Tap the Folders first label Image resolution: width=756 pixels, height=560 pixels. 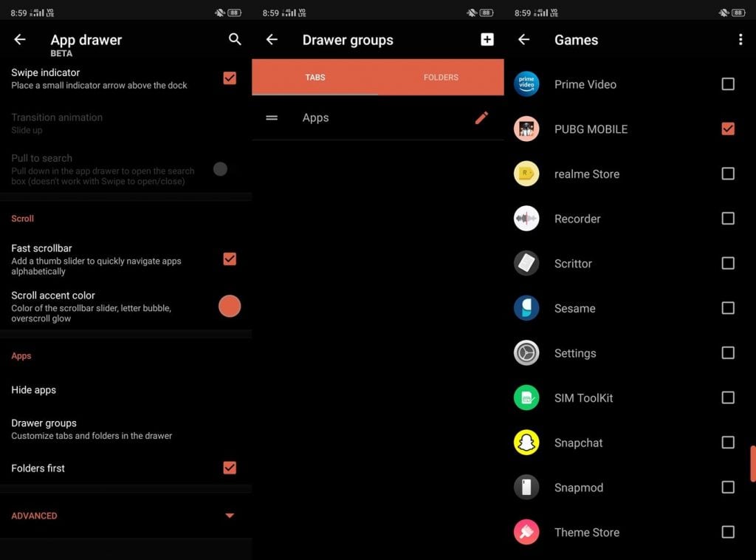coord(38,468)
